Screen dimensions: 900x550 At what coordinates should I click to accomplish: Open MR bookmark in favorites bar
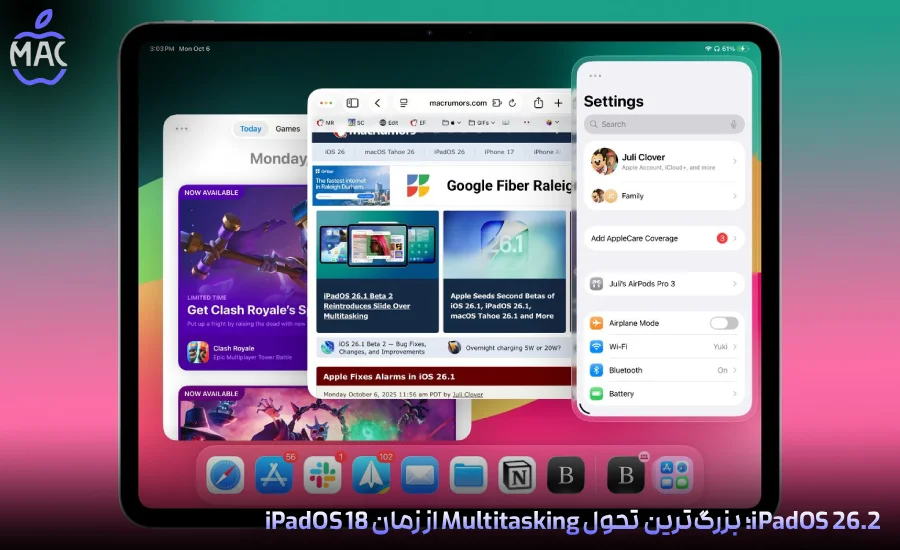coord(325,122)
